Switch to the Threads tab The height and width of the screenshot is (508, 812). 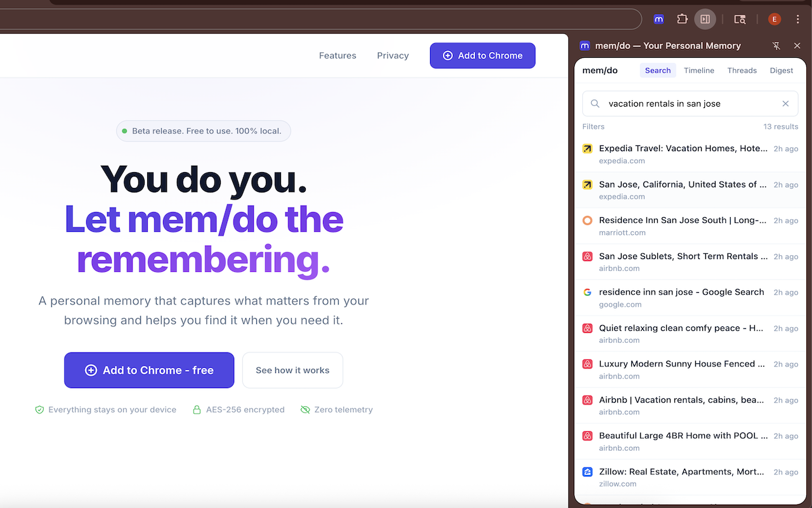[x=742, y=70]
